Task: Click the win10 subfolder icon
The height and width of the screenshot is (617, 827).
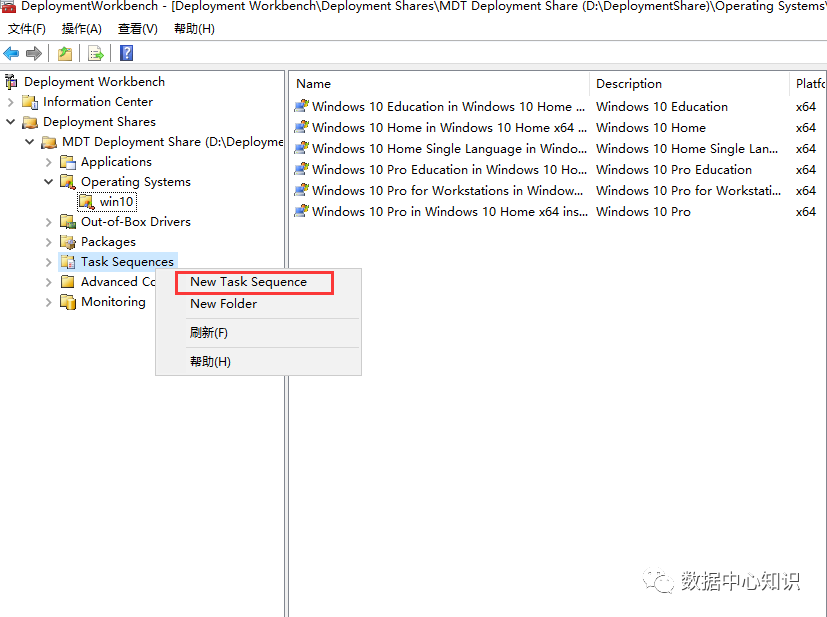Action: coord(86,201)
